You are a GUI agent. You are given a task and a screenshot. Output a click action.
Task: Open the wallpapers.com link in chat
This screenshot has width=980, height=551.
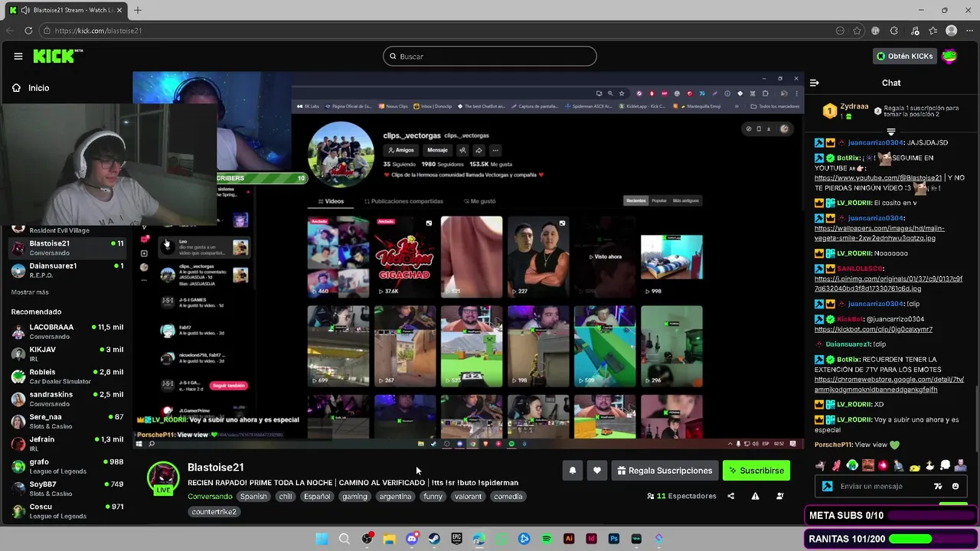pyautogui.click(x=879, y=233)
